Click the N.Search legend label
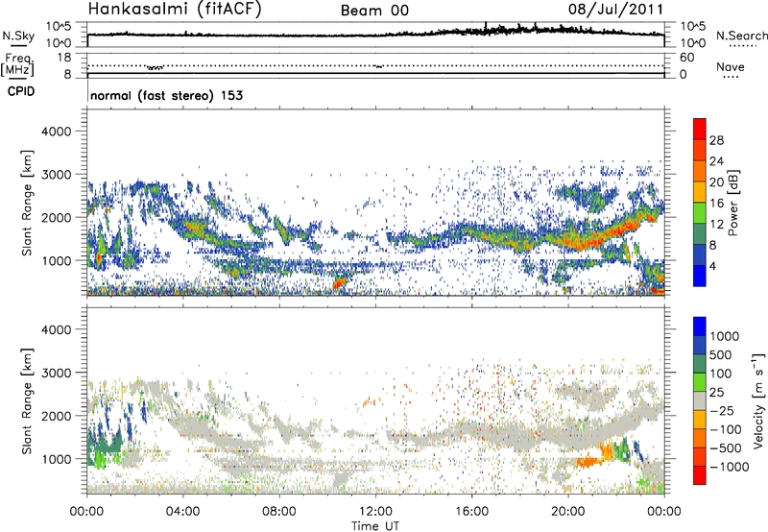This screenshot has height=532, width=768. coord(741,36)
